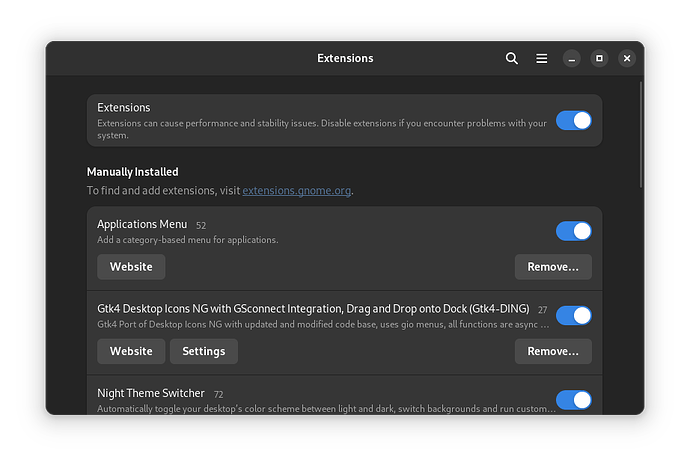Disable Night Theme Switcher extension
The height and width of the screenshot is (465, 690).
[573, 400]
